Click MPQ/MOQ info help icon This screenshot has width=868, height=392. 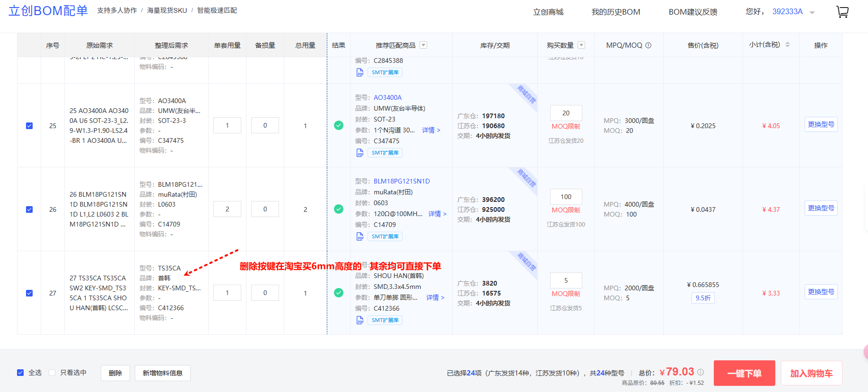[649, 45]
